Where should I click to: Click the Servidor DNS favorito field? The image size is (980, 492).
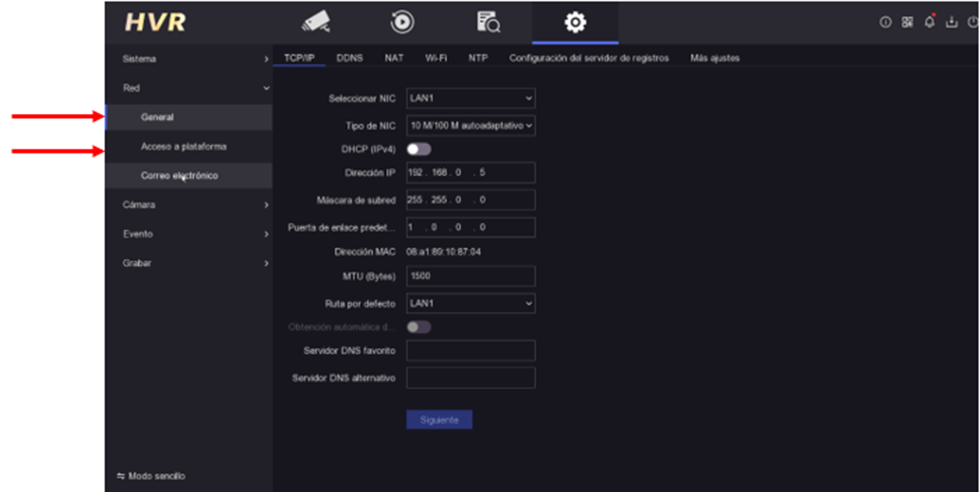[471, 351]
